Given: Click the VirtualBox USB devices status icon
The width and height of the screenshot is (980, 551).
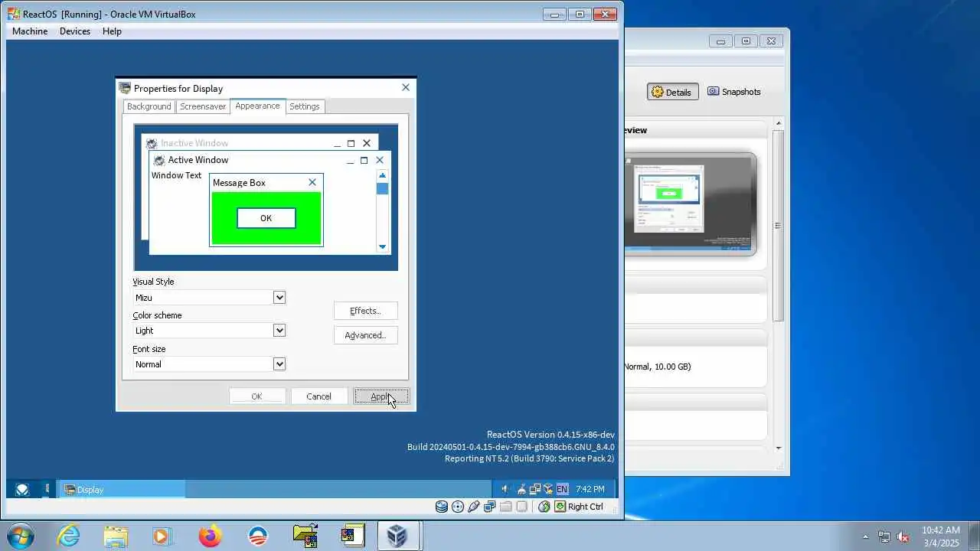Looking at the screenshot, I should (474, 507).
